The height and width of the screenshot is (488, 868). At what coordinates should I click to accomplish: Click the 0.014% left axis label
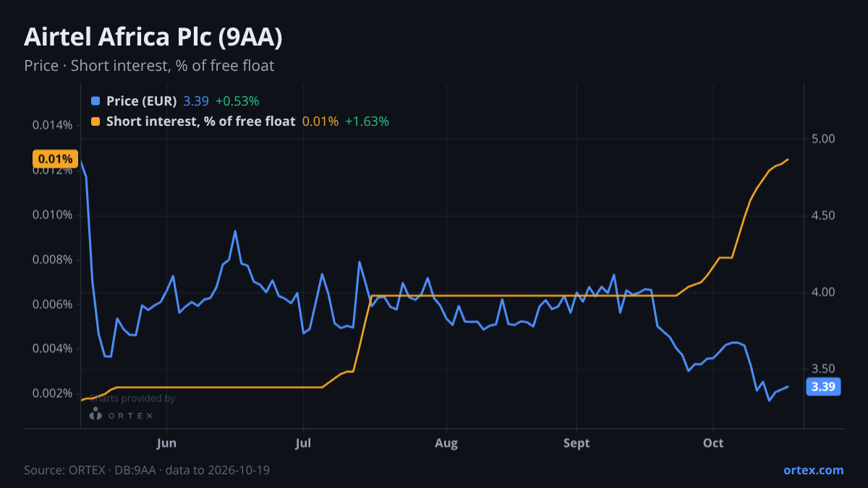(x=52, y=125)
